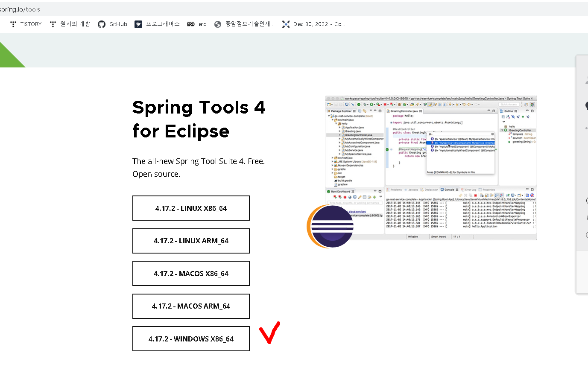Screen dimensions: 588x382
Task: Download 4.17.2 - LINUX X86_64
Action: [191, 208]
